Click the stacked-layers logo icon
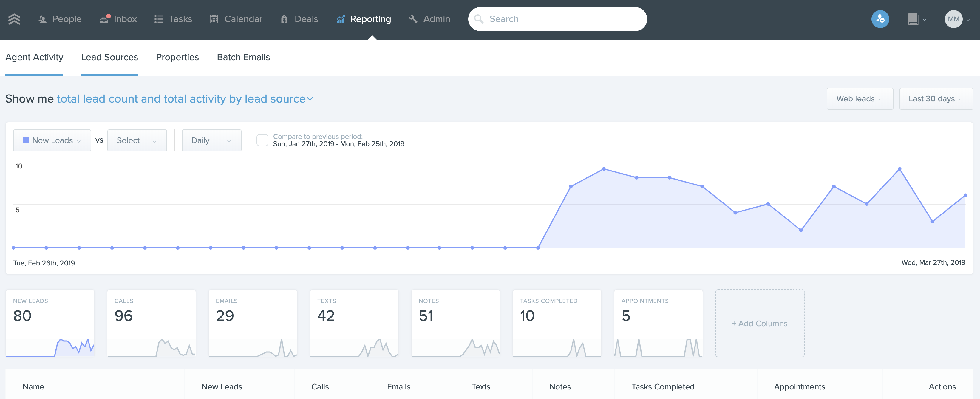980x399 pixels. pos(14,19)
